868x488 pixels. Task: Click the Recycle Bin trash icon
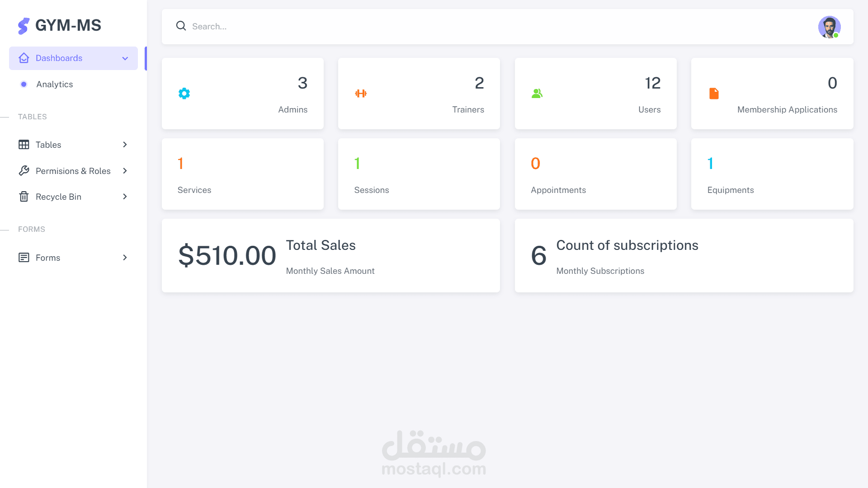click(24, 197)
